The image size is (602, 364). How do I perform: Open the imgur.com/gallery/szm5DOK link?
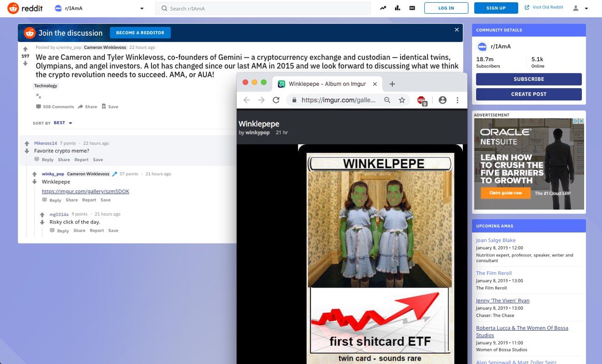(x=86, y=192)
